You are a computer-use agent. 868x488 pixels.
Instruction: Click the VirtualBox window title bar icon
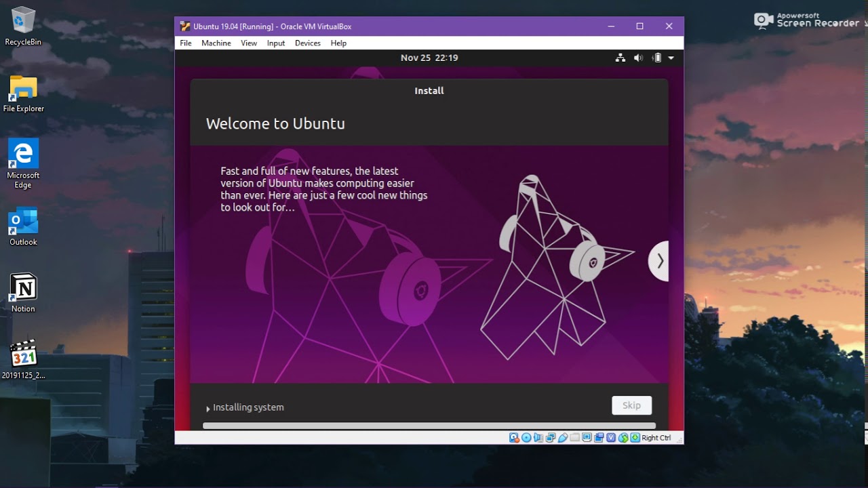click(185, 26)
